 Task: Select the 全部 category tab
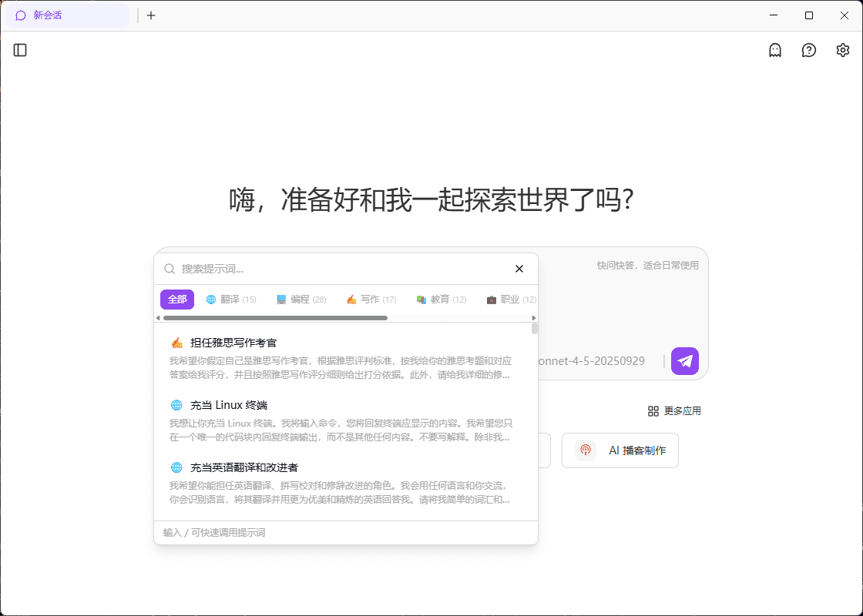click(x=177, y=300)
